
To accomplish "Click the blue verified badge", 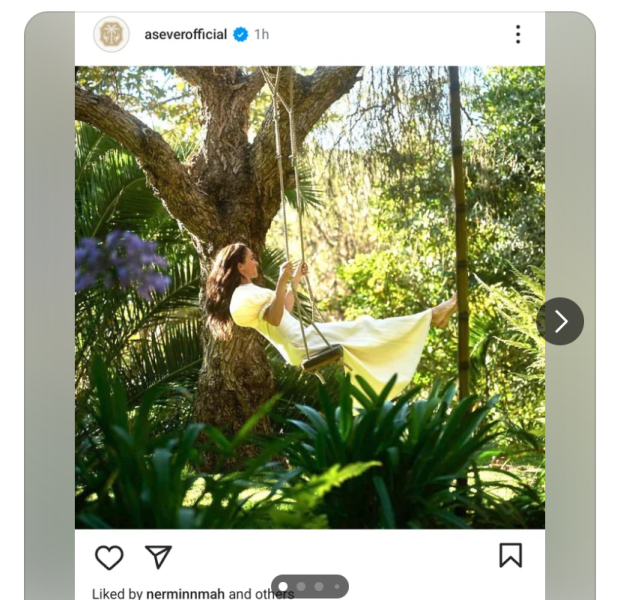I will pos(240,34).
